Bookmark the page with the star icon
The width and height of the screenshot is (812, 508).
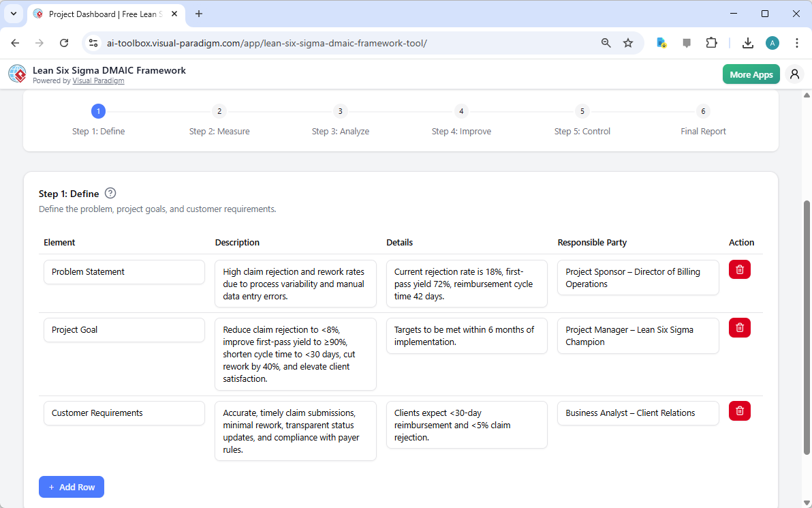(x=627, y=42)
